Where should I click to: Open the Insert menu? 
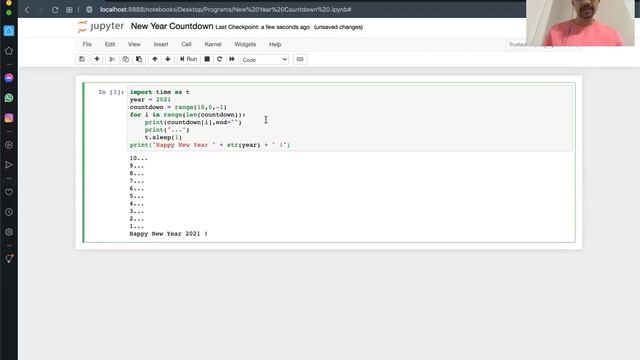tap(161, 44)
